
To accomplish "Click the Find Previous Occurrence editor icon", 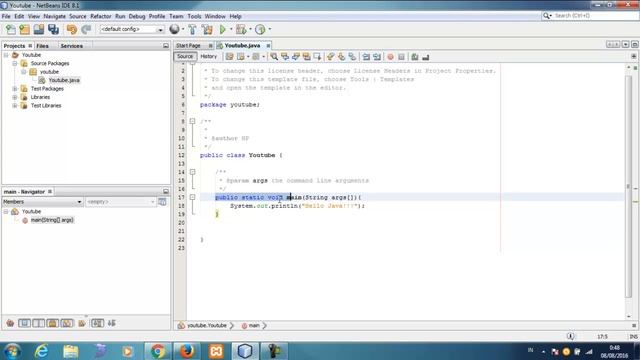I will click(x=285, y=57).
